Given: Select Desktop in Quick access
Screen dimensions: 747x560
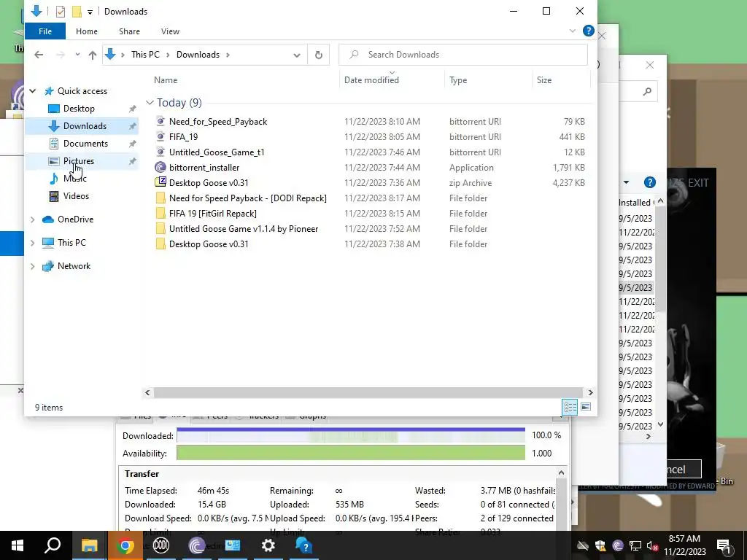Looking at the screenshot, I should [79, 109].
